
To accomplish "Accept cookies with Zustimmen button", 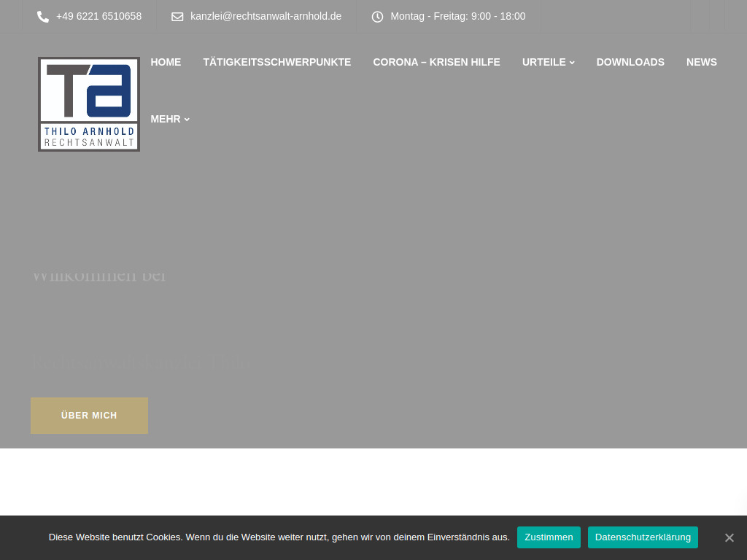I will coord(549,537).
